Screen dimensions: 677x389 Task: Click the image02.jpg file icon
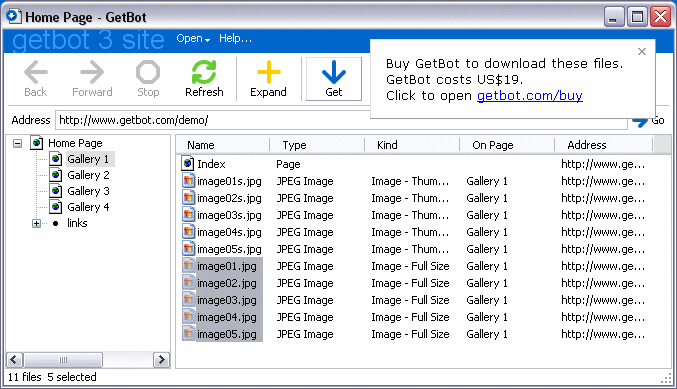point(188,283)
